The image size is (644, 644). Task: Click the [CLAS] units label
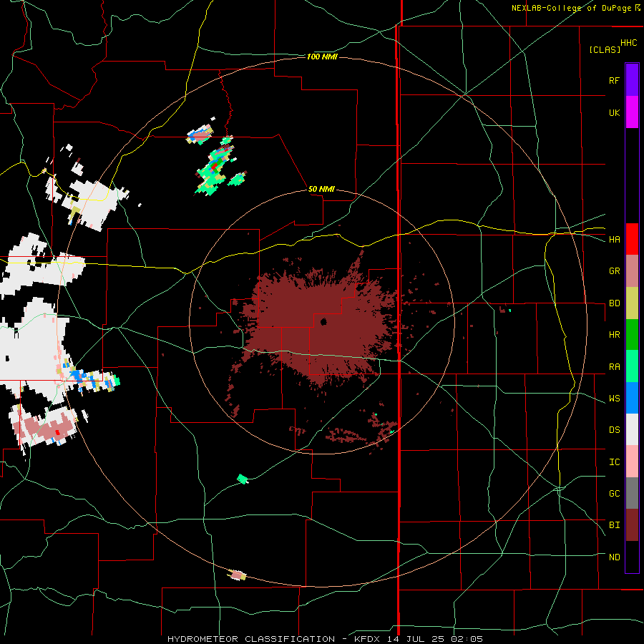(x=605, y=49)
